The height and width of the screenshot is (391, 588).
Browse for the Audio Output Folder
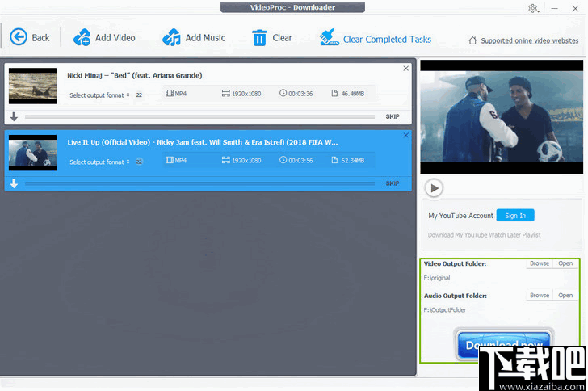point(540,296)
